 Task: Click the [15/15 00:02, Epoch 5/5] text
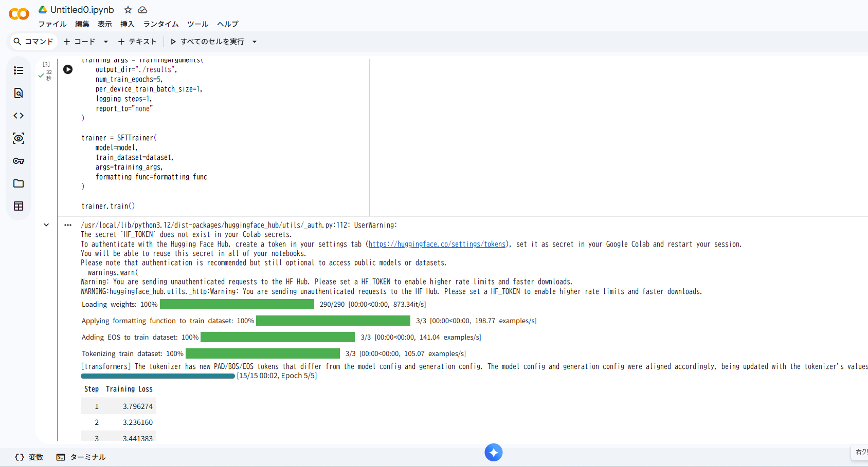(277, 376)
